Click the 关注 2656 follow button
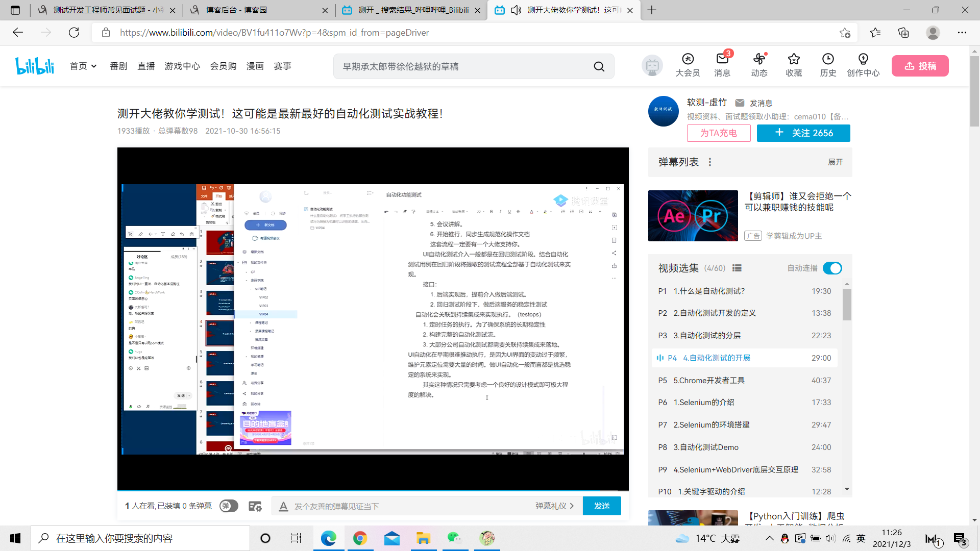 803,133
